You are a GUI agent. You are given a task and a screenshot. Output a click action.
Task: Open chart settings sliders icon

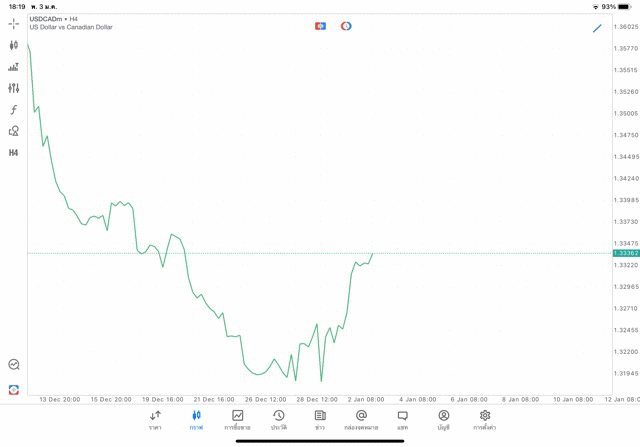13,88
